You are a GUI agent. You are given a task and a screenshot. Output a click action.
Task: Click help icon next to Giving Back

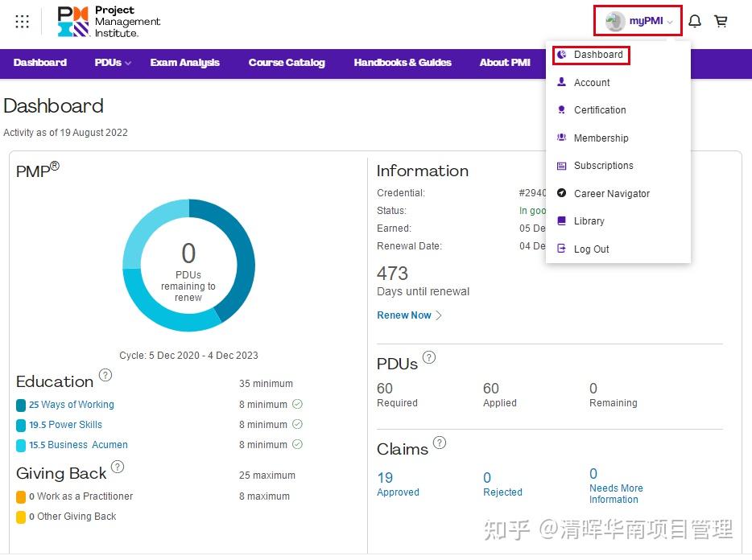(118, 467)
